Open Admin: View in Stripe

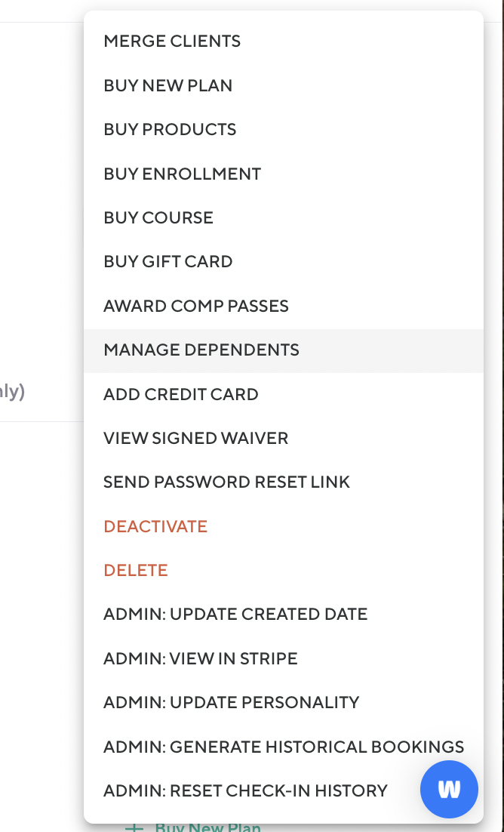pos(201,658)
